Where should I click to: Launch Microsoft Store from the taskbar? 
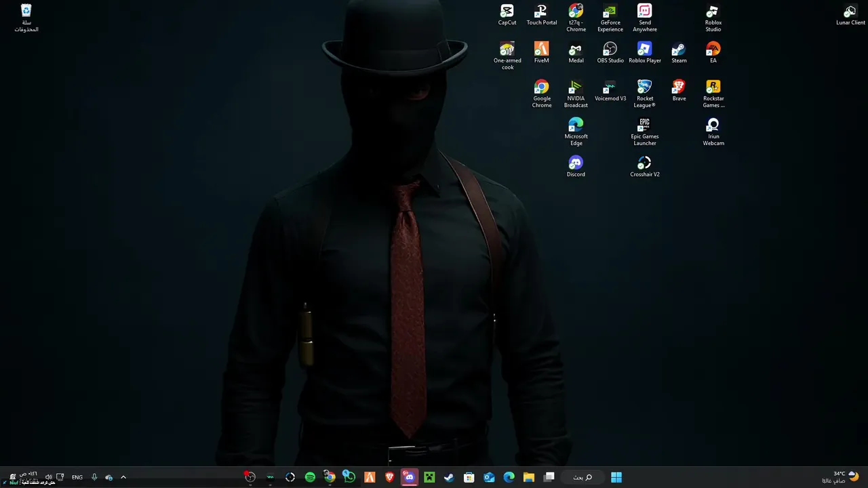pyautogui.click(x=469, y=477)
